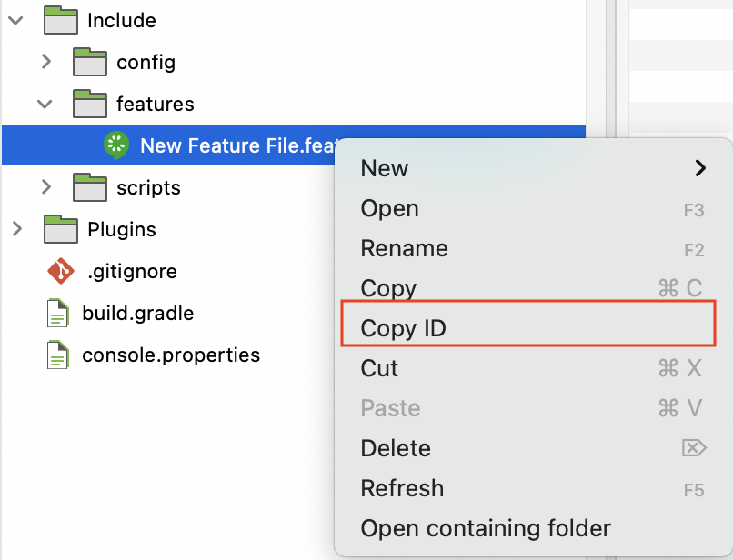Expand the config folder
The image size is (733, 560).
pyautogui.click(x=46, y=62)
